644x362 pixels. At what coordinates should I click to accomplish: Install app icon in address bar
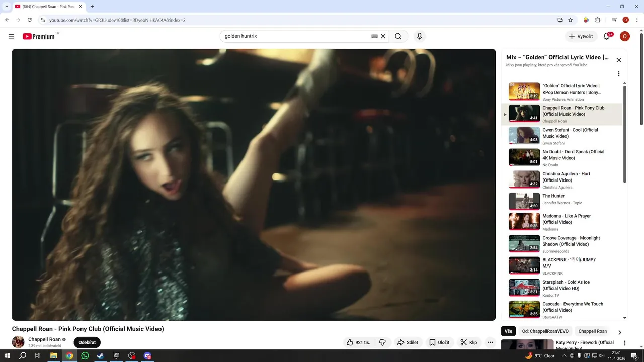coord(560,20)
